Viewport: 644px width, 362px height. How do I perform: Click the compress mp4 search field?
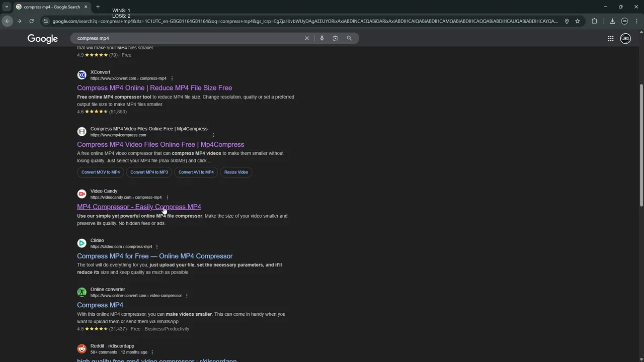186,38
